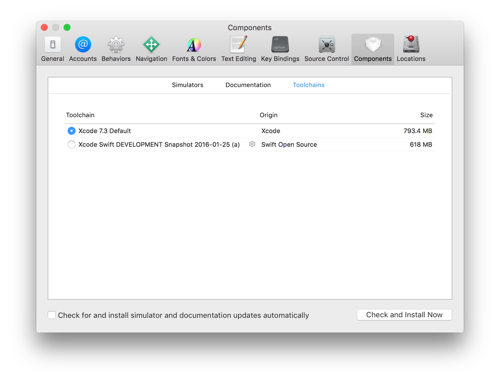Image resolution: width=500 pixels, height=381 pixels.
Task: Click the 618 MB size value
Action: pos(421,144)
